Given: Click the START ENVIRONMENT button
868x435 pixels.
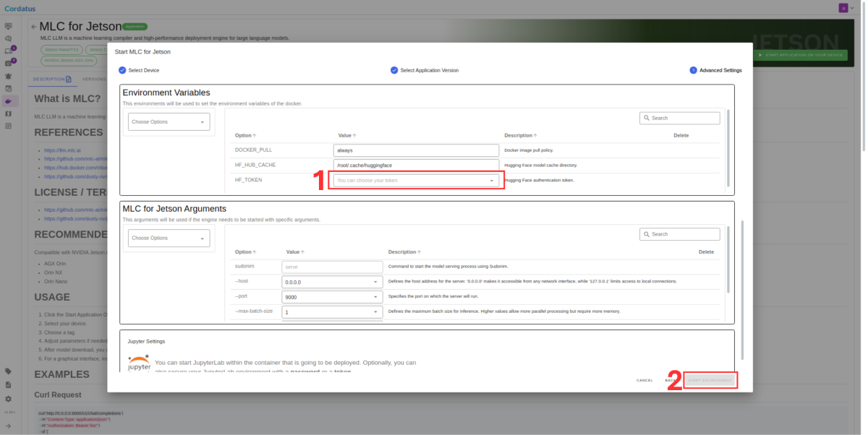Looking at the screenshot, I should click(710, 379).
